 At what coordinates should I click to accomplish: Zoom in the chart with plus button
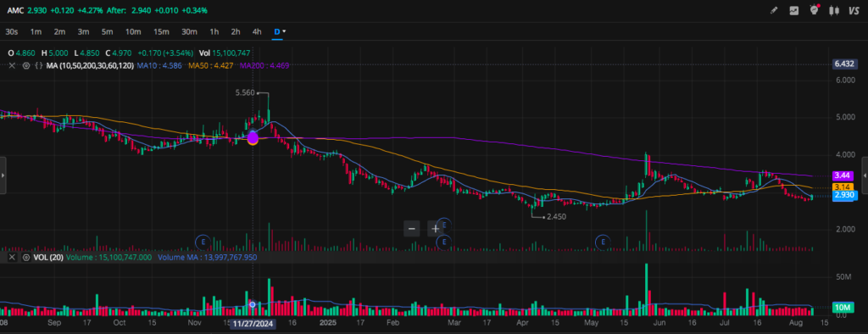click(x=435, y=228)
